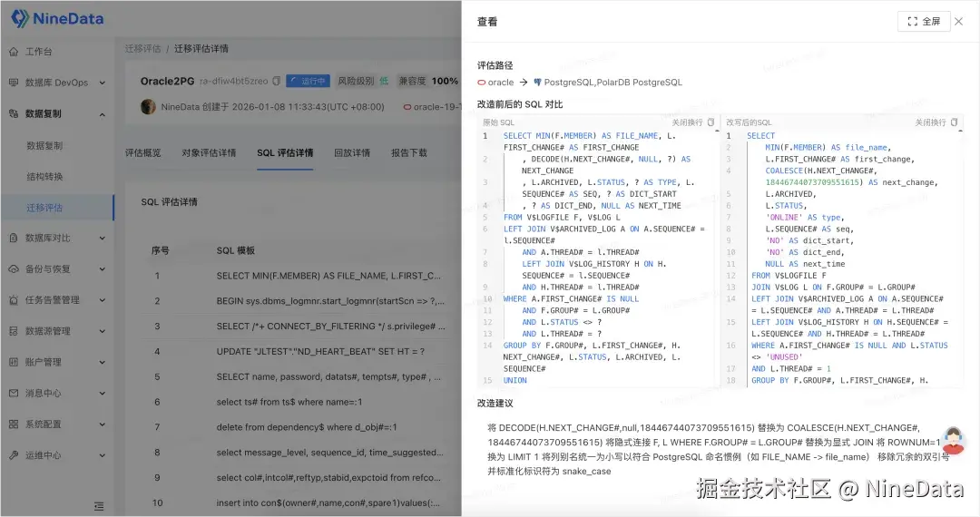980x517 pixels.
Task: Click the creator avatar next to NineData
Action: pyautogui.click(x=148, y=107)
